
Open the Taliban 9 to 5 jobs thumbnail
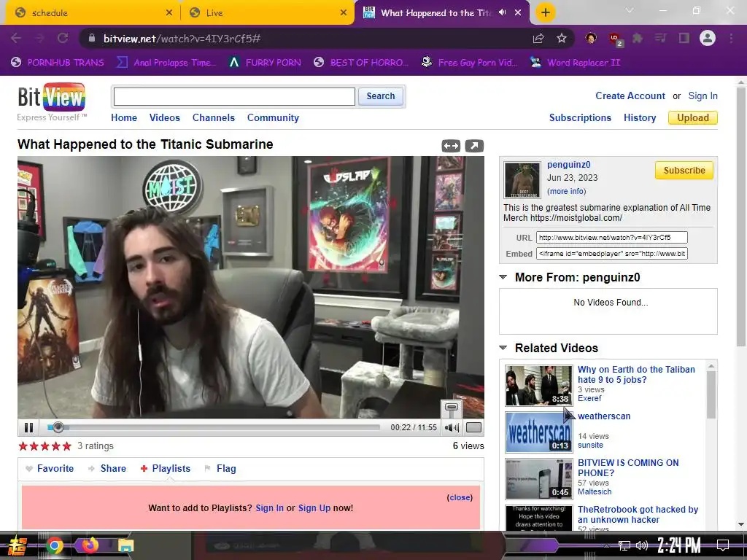[538, 385]
